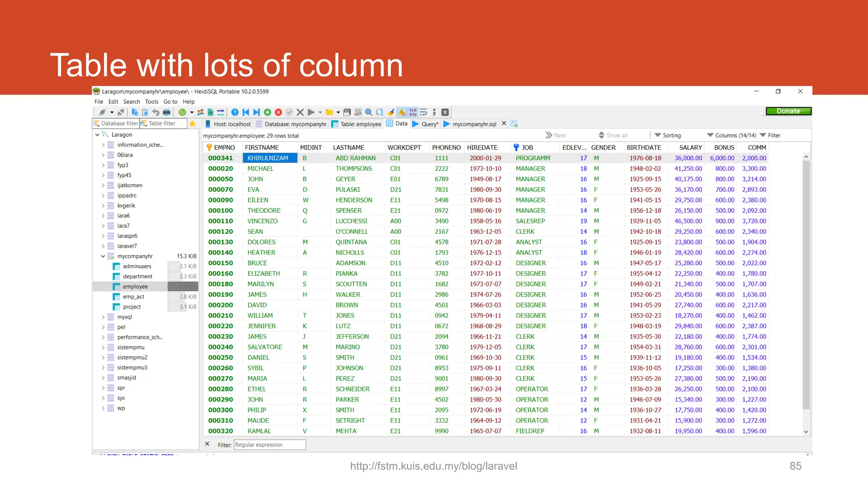Open the refresh options dropdown arrow
The image size is (868, 488).
point(192,112)
